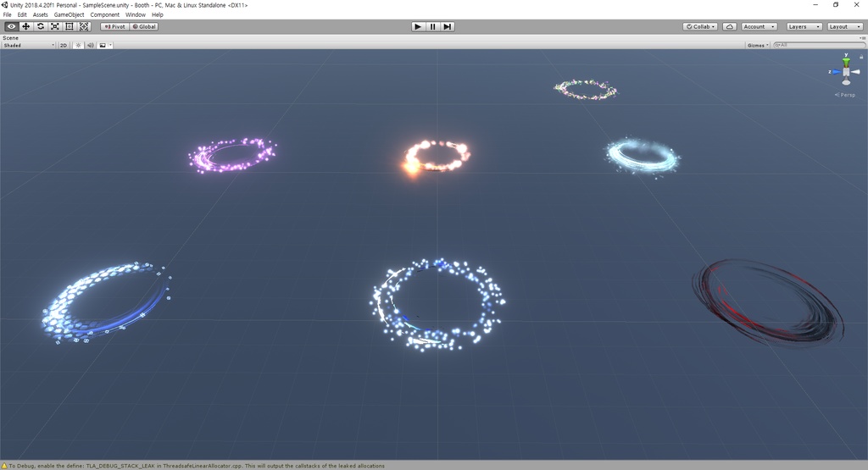Open the Gizmos dropdown

coord(758,46)
